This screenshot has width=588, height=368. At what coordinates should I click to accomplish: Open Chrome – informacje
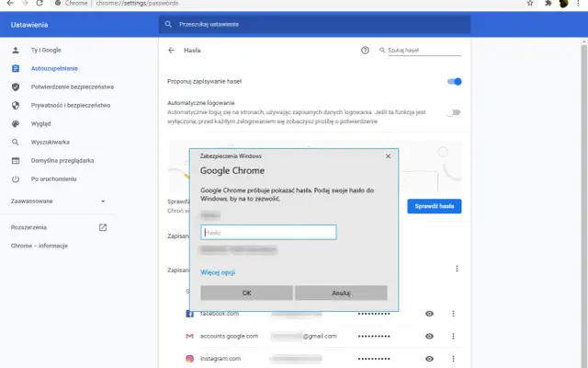point(39,246)
